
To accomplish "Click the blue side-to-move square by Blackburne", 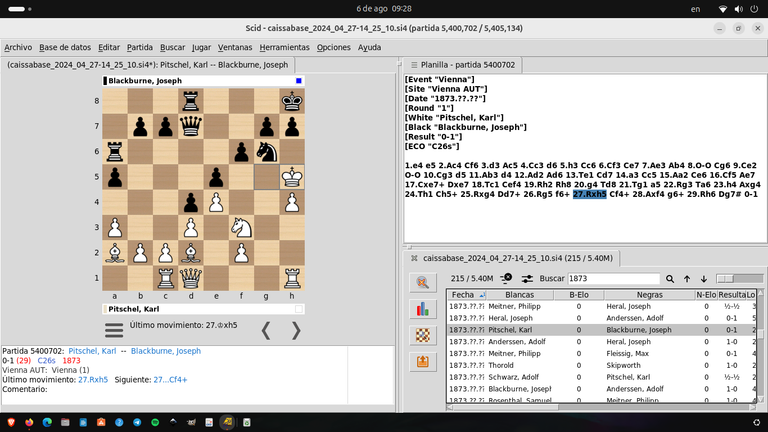I will pos(299,80).
